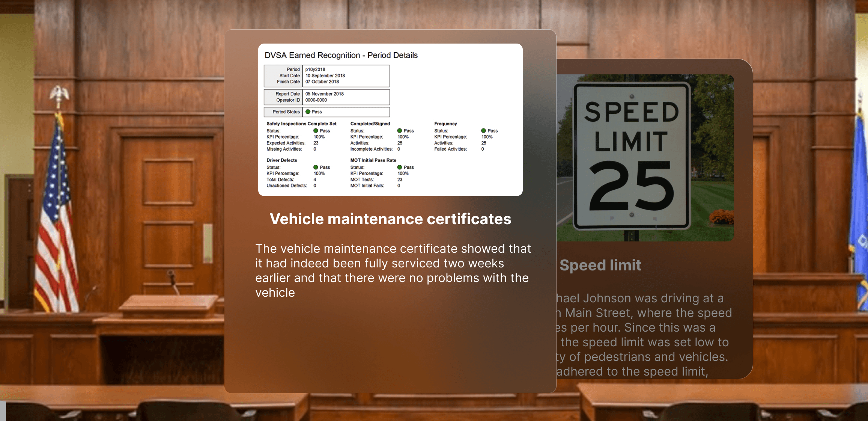This screenshot has height=421, width=868.
Task: Click the green Period Status Pass indicator
Action: coord(308,112)
